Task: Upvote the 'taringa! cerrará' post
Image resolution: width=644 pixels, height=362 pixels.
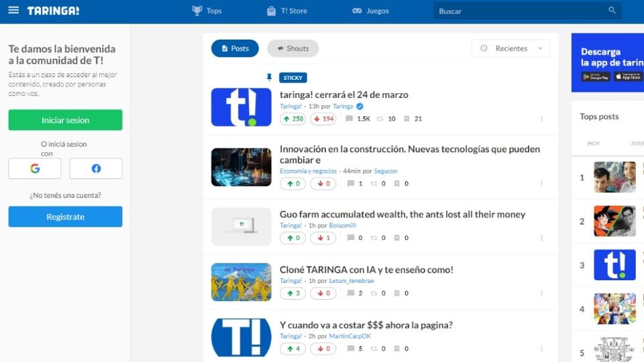Action: (x=293, y=119)
